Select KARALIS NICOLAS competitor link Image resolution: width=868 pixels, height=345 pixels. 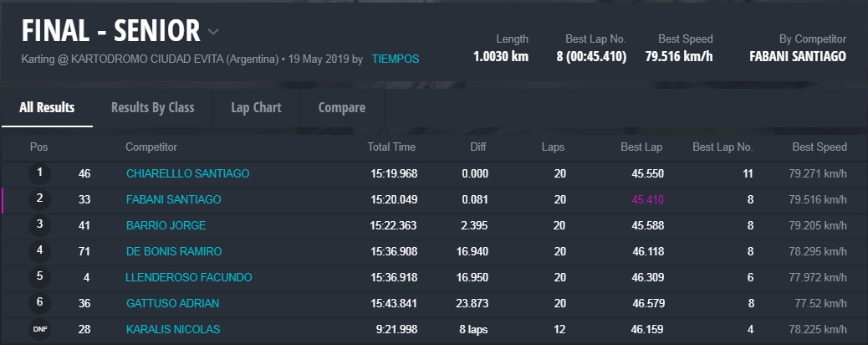173,330
